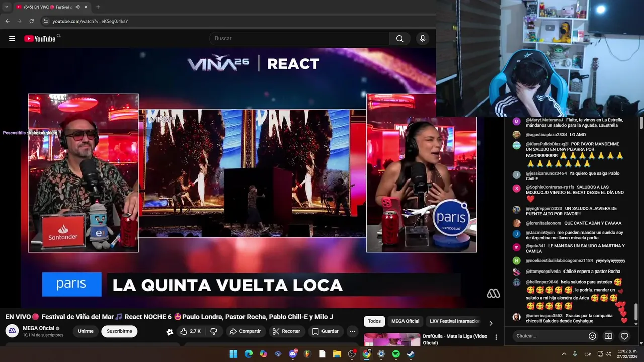644x362 pixels.
Task: Open Copilot from the taskbar
Action: point(263,354)
